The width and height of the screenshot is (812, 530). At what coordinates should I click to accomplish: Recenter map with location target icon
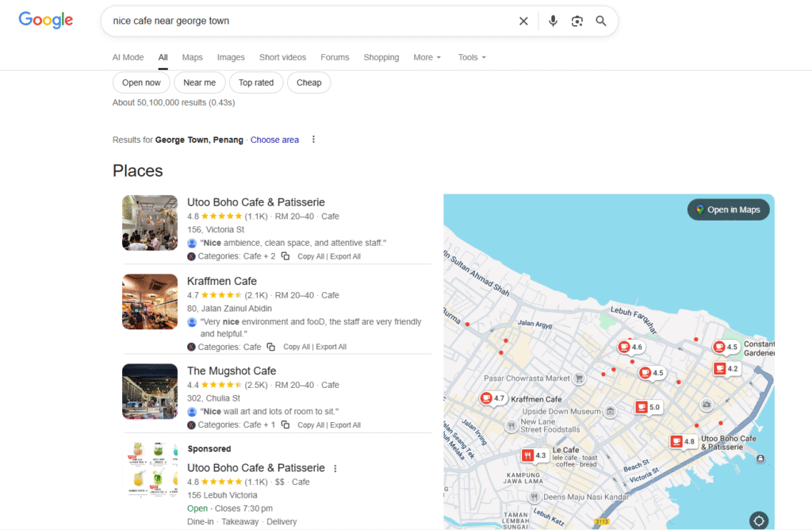click(x=759, y=520)
